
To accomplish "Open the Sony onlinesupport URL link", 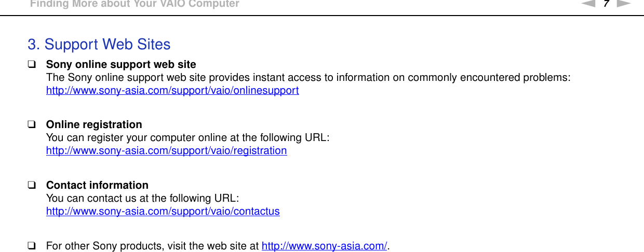I will click(172, 90).
